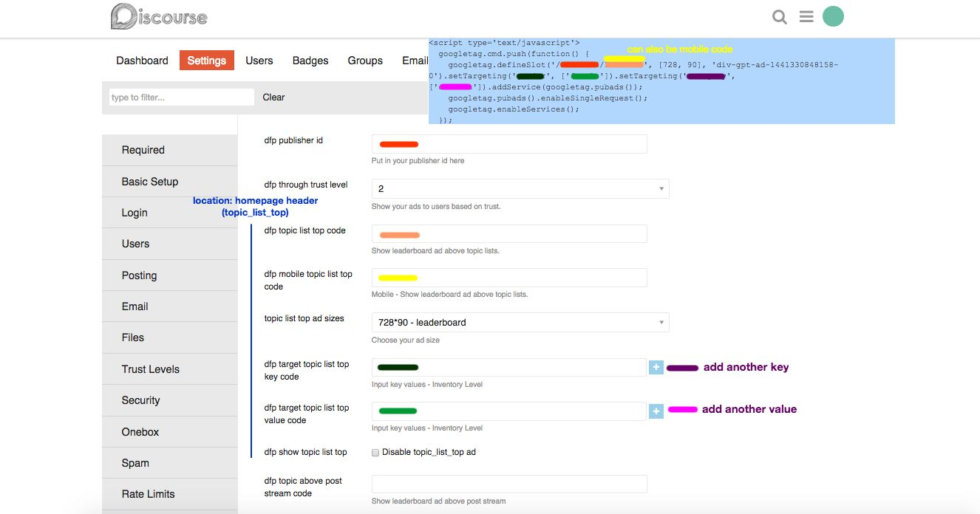This screenshot has width=980, height=514.
Task: Select the Groups tab
Action: point(365,61)
